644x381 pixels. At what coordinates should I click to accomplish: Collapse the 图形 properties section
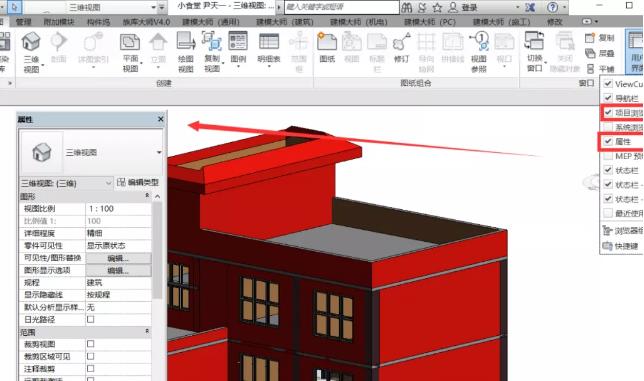[x=147, y=196]
